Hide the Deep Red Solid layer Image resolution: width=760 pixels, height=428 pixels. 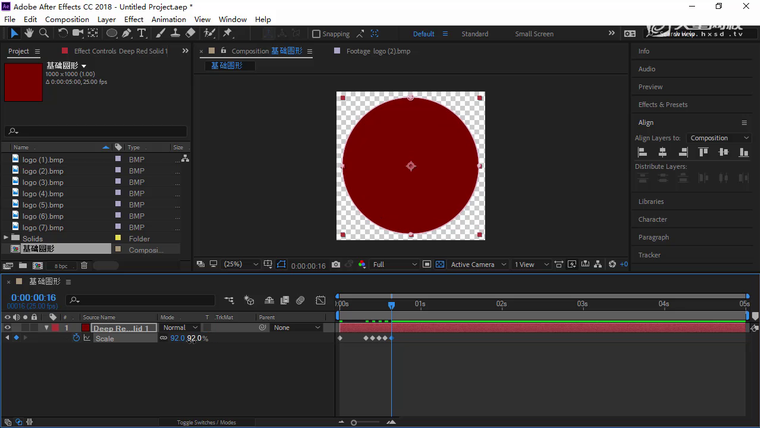tap(8, 328)
